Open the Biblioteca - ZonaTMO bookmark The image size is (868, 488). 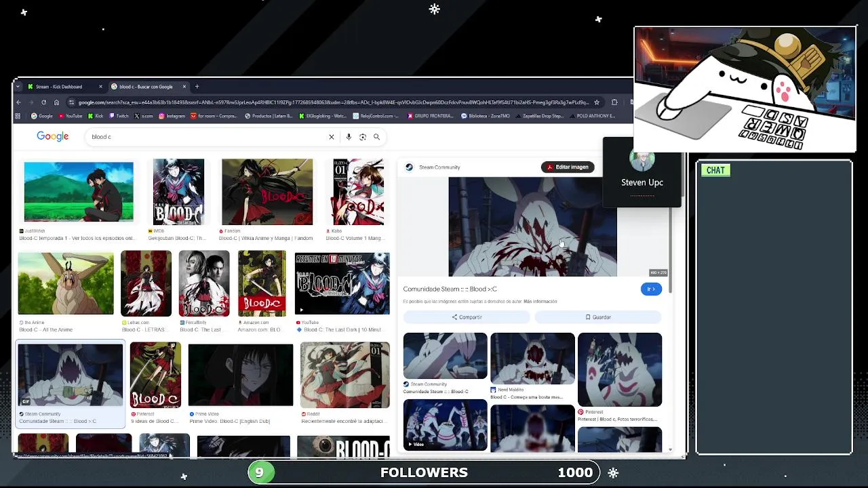click(486, 116)
